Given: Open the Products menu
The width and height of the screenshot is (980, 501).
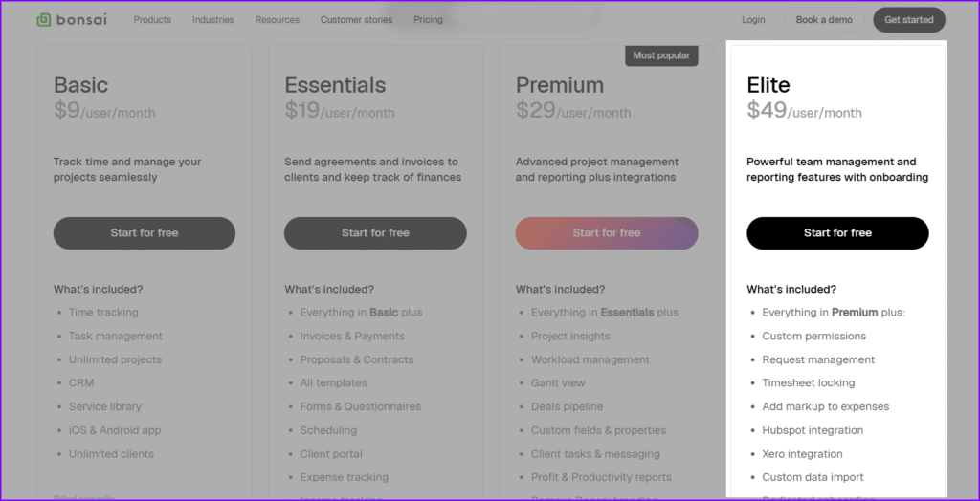Looking at the screenshot, I should tap(152, 20).
